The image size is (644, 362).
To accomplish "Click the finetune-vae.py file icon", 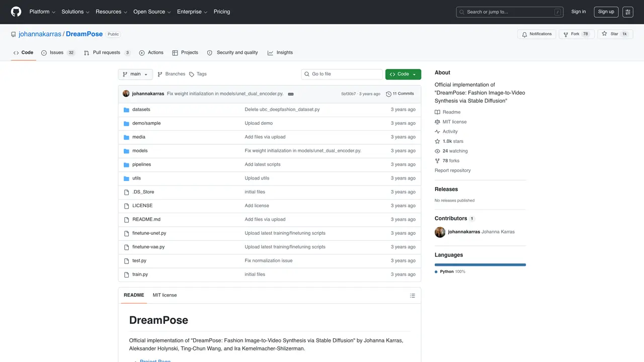I will pyautogui.click(x=127, y=247).
